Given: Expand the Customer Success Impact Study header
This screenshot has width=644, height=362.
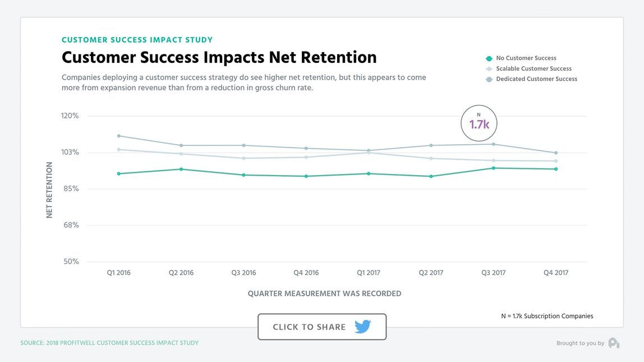Looking at the screenshot, I should 137,40.
